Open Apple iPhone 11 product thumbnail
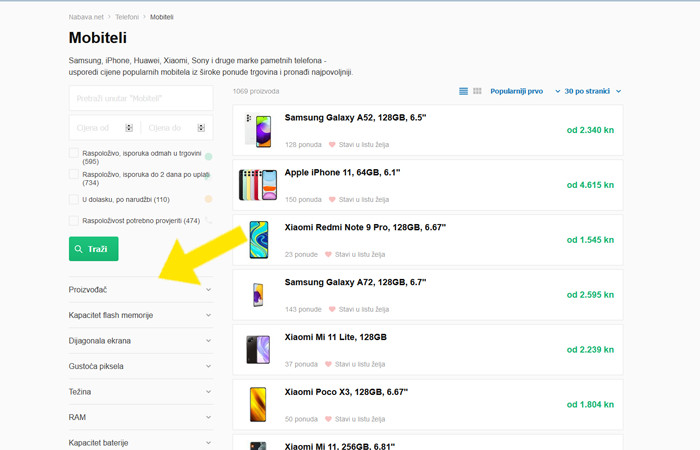 coord(258,185)
